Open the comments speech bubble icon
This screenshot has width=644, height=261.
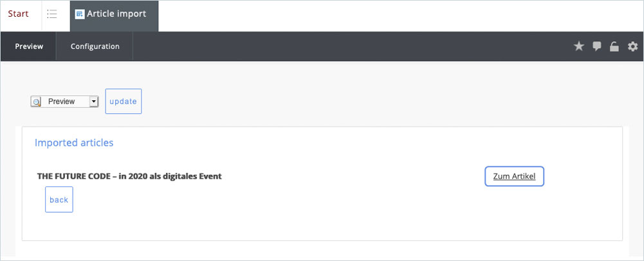pyautogui.click(x=597, y=46)
